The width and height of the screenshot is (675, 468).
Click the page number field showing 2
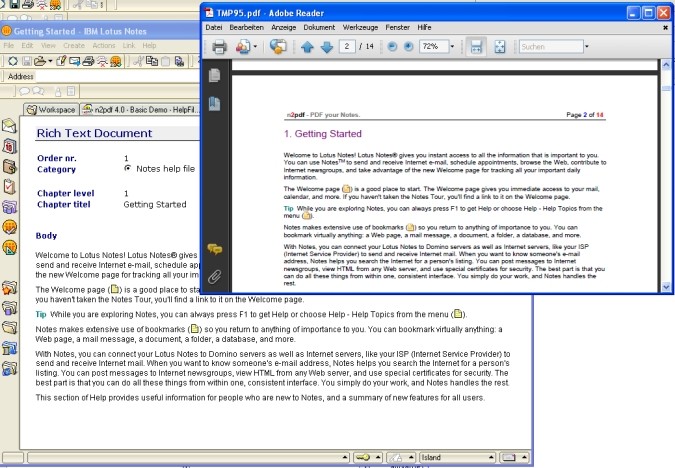[x=347, y=46]
